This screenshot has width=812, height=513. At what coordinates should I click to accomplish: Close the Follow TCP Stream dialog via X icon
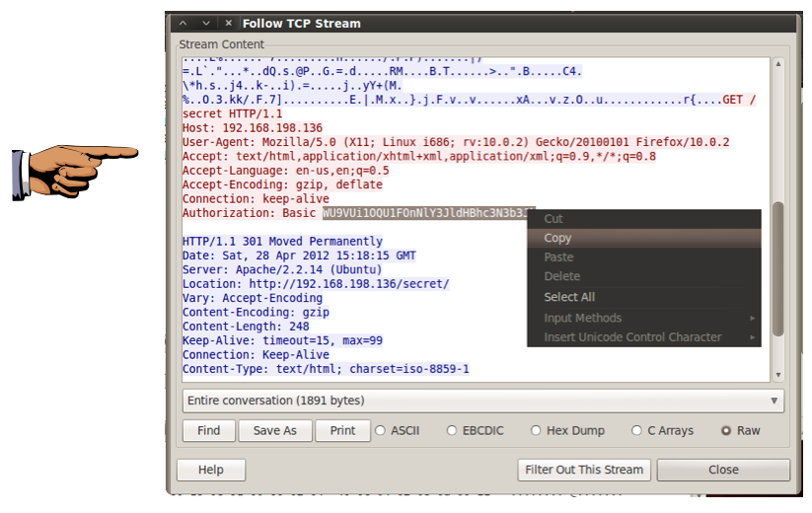tap(228, 24)
